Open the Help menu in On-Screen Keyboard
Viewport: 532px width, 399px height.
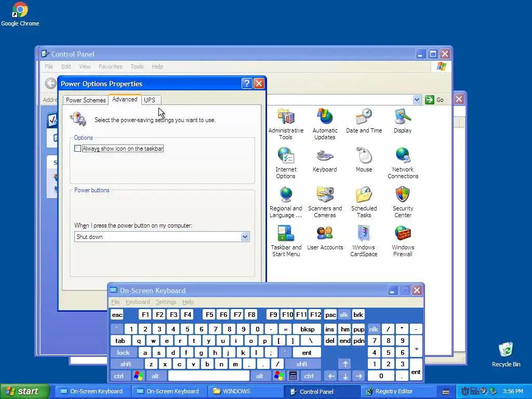(188, 302)
